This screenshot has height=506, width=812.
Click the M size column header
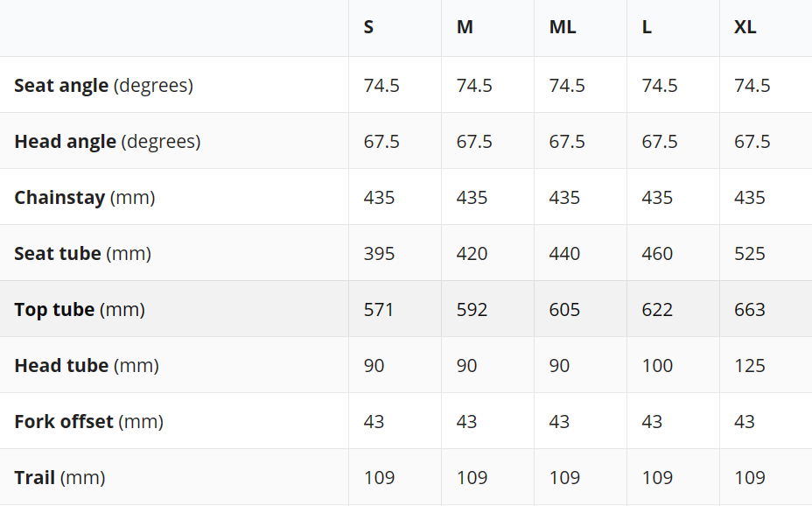click(465, 27)
